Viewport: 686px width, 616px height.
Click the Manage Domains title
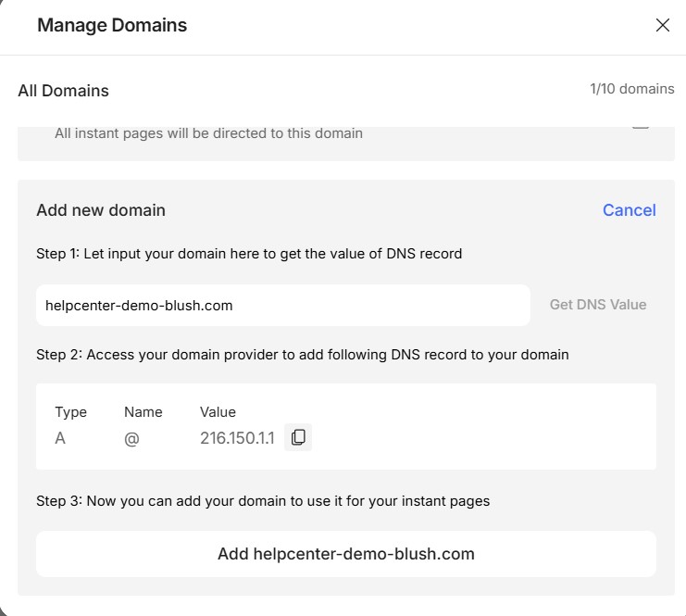[112, 25]
